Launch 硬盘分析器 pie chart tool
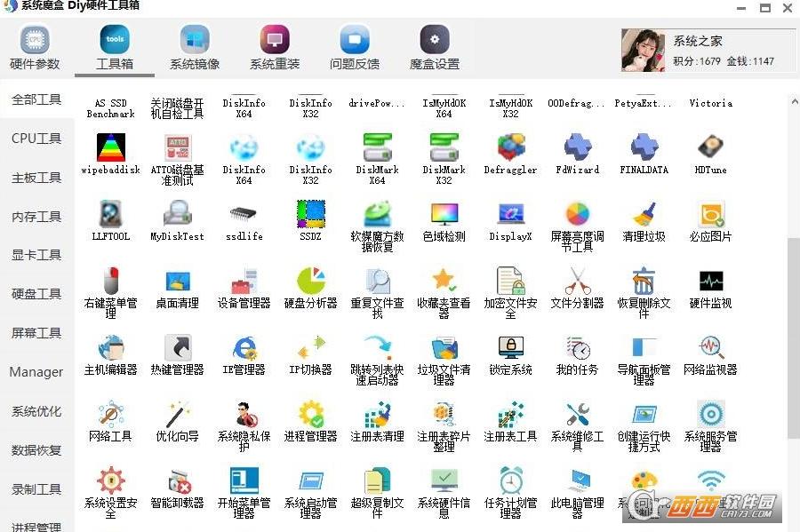 click(310, 288)
